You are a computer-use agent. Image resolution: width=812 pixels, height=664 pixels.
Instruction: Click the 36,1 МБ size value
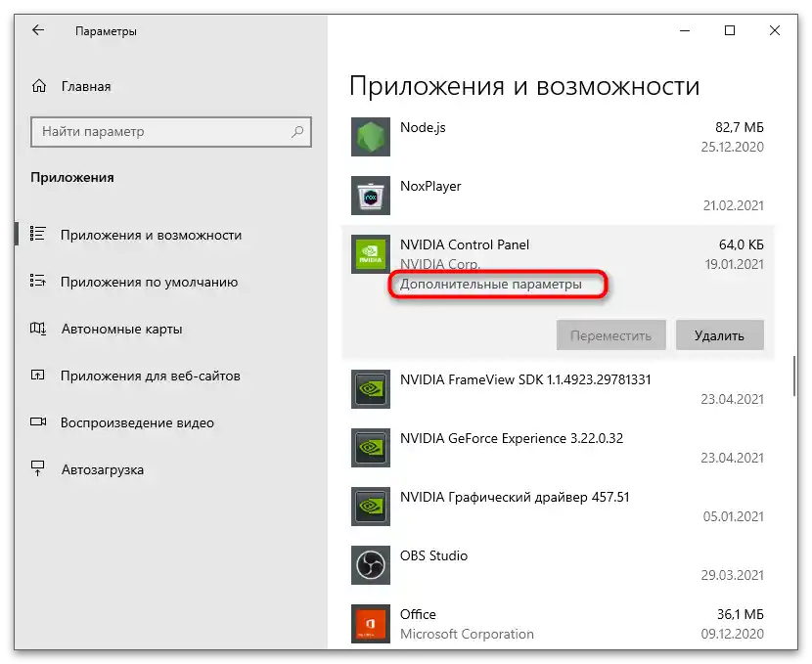pos(740,614)
